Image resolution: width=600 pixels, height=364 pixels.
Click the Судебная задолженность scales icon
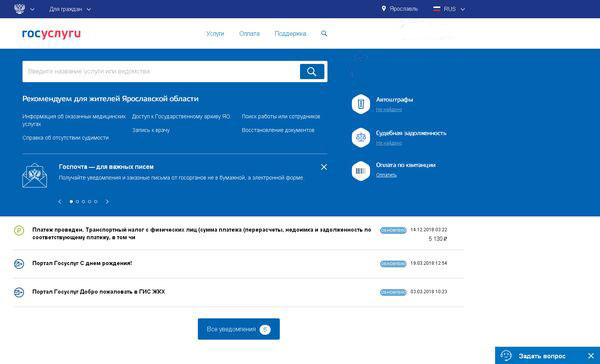coord(361,137)
